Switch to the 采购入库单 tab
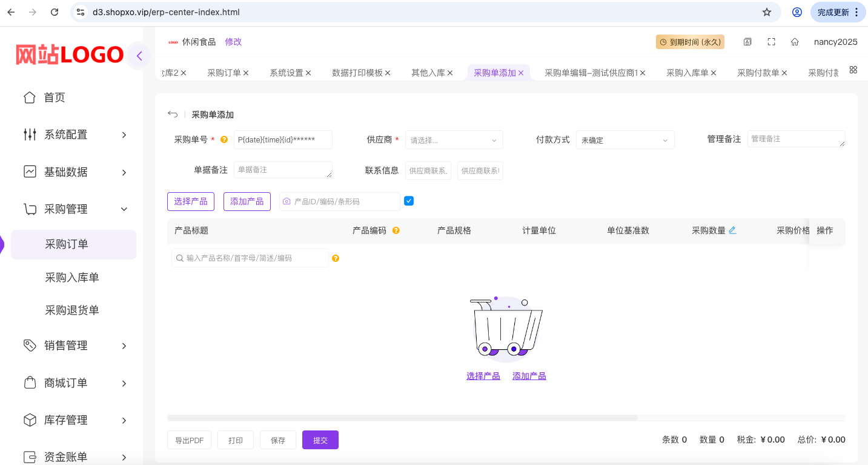Screen dimensions: 868x465 [687, 73]
